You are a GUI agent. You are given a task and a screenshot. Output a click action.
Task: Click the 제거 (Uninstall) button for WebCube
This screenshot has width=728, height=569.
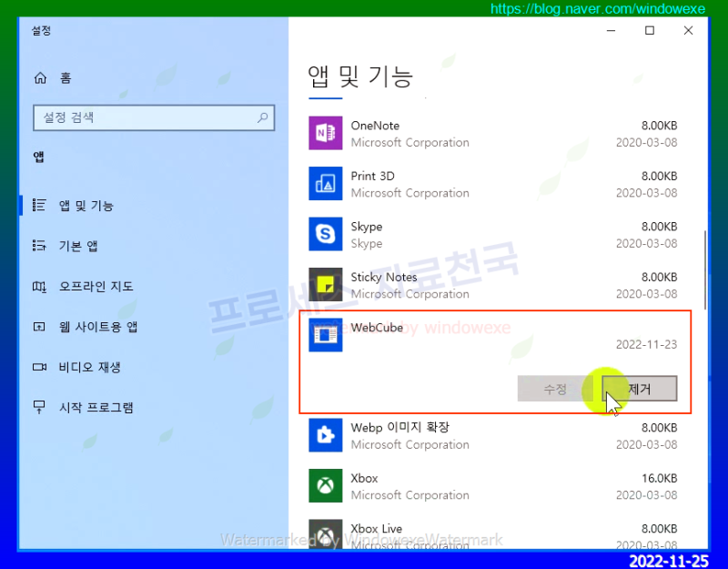[640, 389]
